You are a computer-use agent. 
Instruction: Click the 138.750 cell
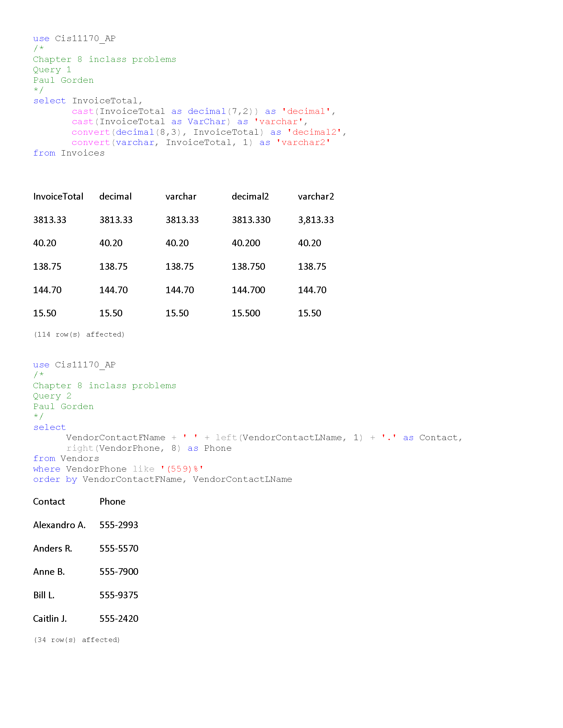pos(248,267)
